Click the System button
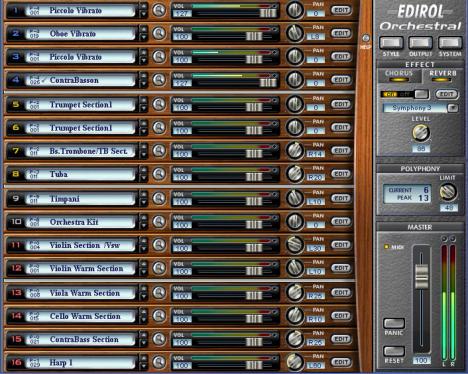 (450, 43)
